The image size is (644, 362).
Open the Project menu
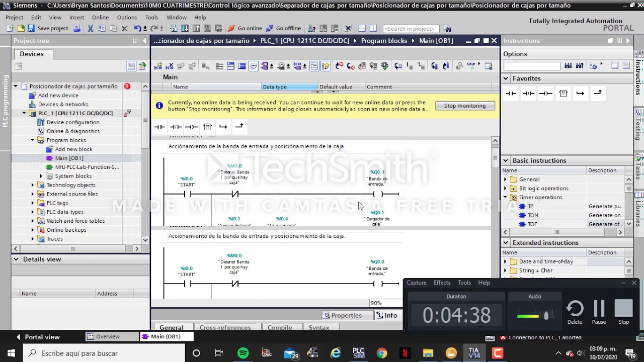click(x=15, y=17)
